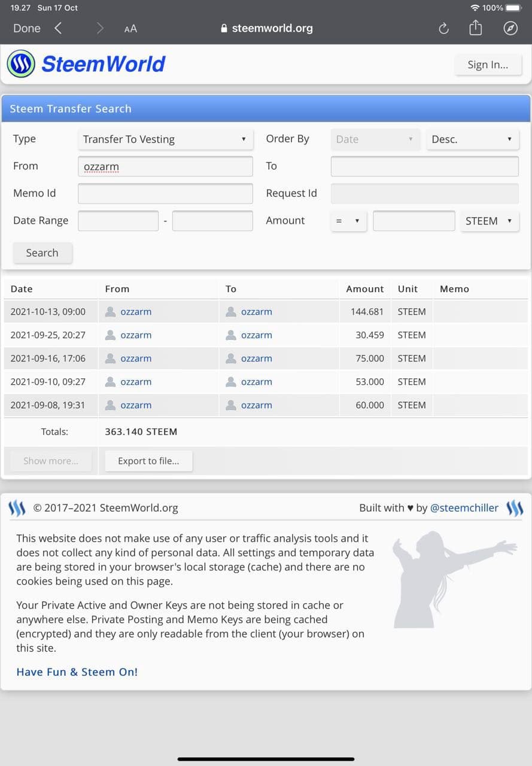Image resolution: width=532 pixels, height=766 pixels.
Task: Click user avatar in 2021-10-13 From column
Action: (x=110, y=312)
